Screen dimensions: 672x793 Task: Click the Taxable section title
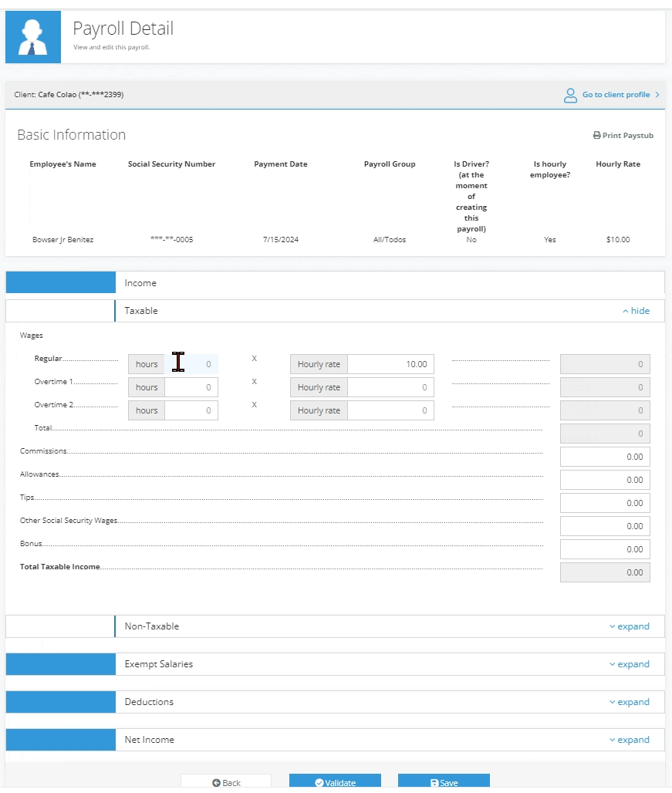pyautogui.click(x=141, y=311)
